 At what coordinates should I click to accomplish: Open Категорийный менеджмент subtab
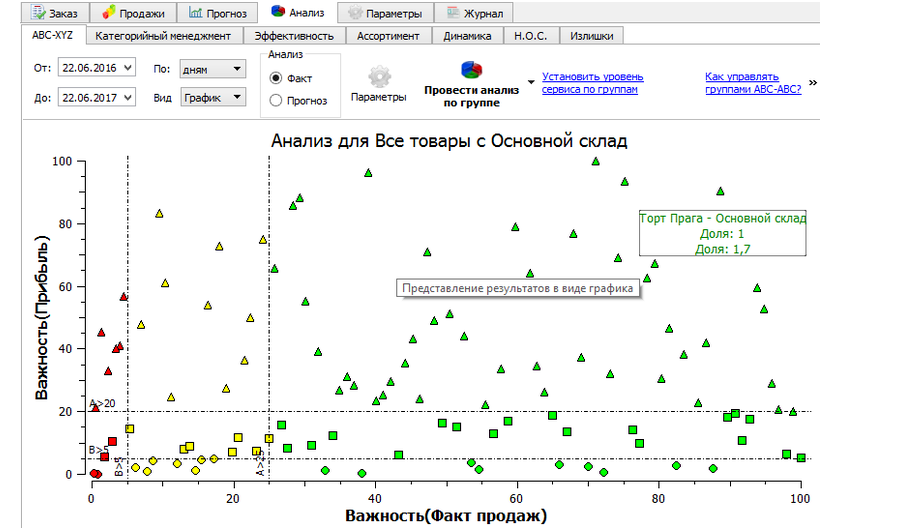click(164, 36)
